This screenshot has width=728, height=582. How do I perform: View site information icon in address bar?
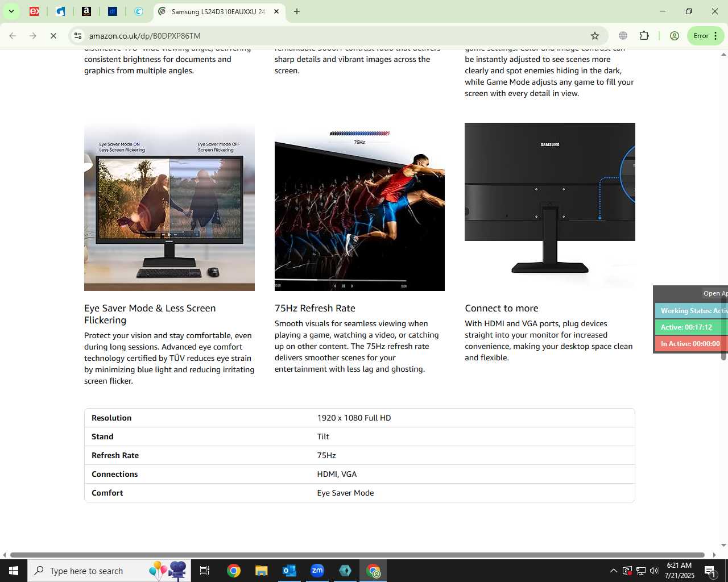point(78,36)
